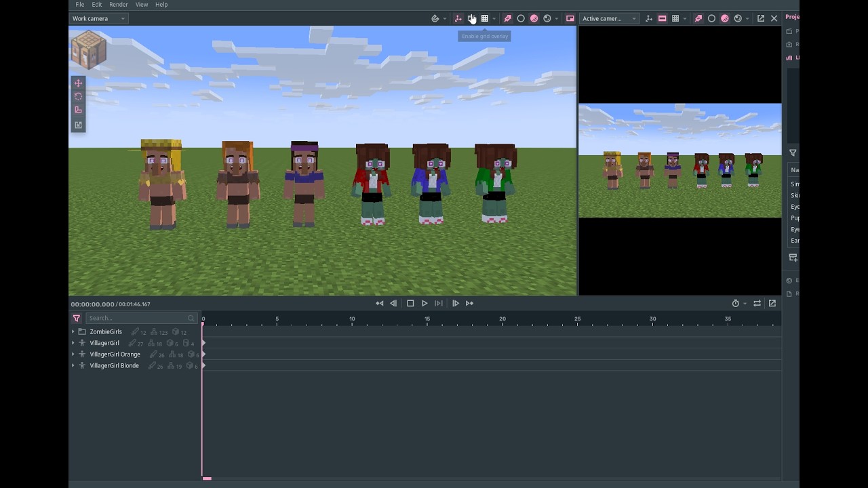Open the Help menu
Image resolution: width=868 pixels, height=488 pixels.
coord(161,5)
